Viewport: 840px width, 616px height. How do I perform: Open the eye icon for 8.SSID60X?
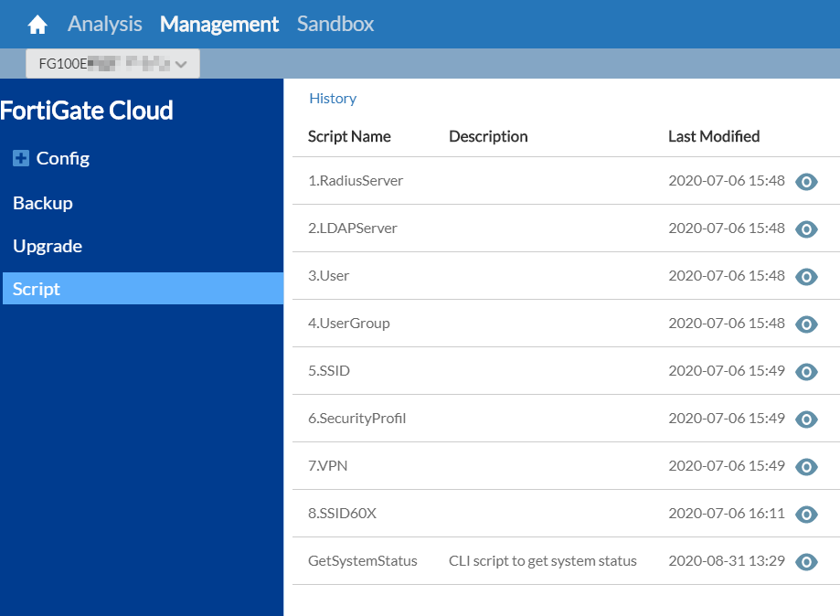point(806,514)
